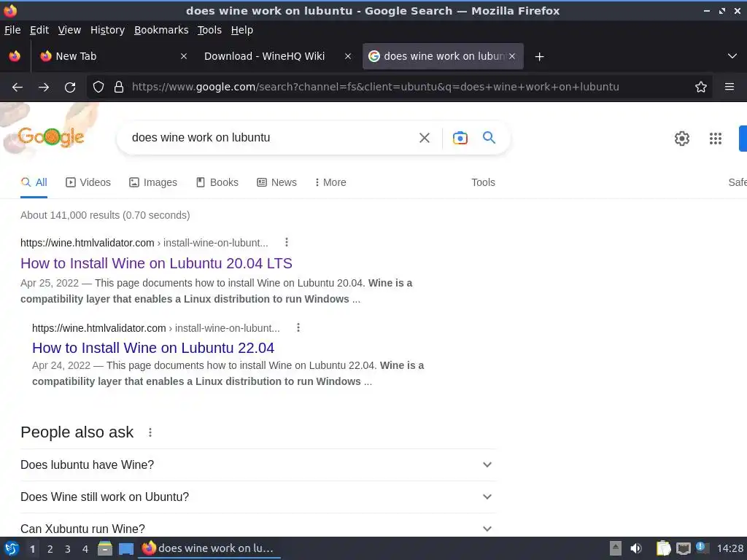This screenshot has width=747, height=560.
Task: Open the View menu
Action: pyautogui.click(x=69, y=30)
